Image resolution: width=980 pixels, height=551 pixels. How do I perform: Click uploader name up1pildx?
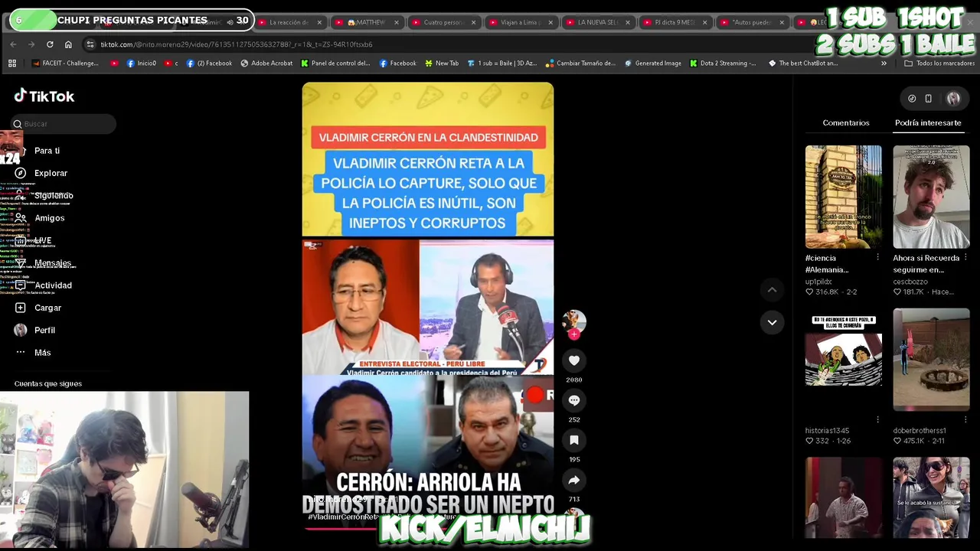[x=818, y=282]
